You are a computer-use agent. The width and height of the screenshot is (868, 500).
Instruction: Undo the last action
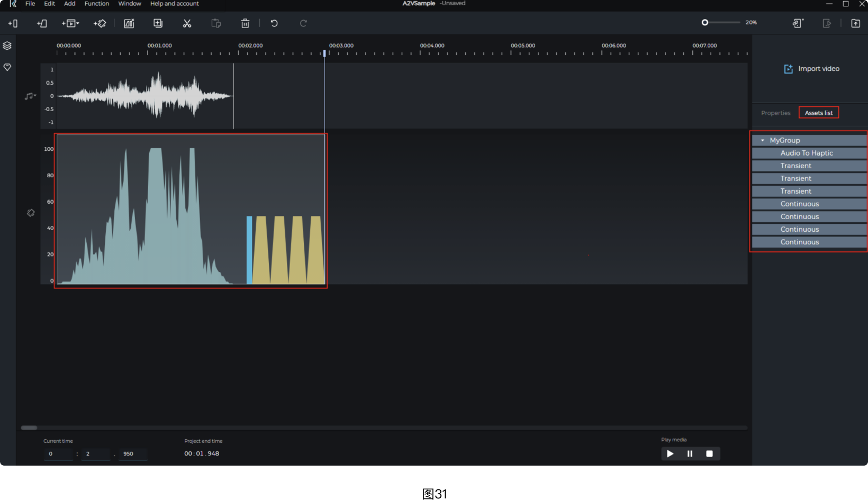pos(274,23)
